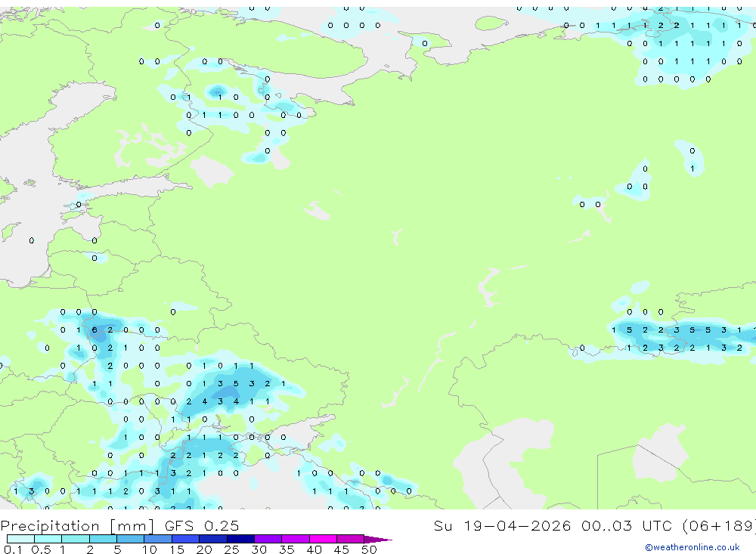756x554 pixels.
Task: Click the 0.1–0.5 mm legend color box
Action: [20, 539]
